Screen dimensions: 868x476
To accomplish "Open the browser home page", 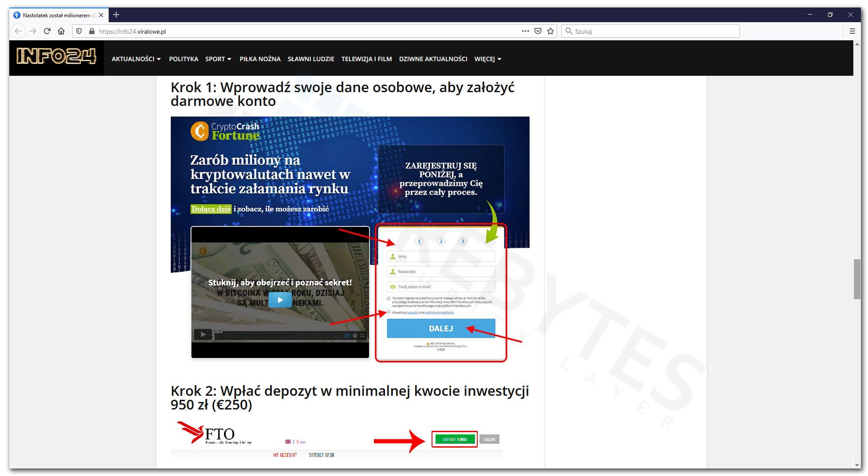I will (61, 31).
